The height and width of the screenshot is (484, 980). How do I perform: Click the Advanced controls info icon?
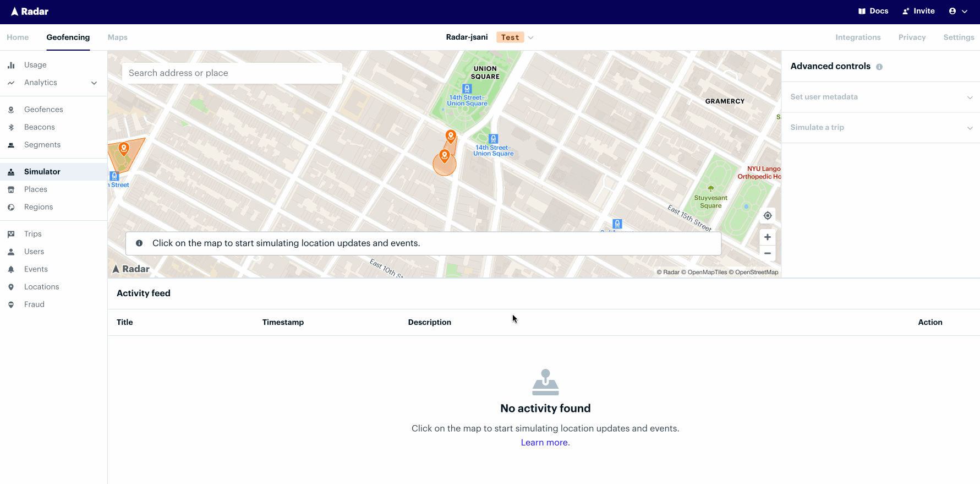(x=879, y=67)
